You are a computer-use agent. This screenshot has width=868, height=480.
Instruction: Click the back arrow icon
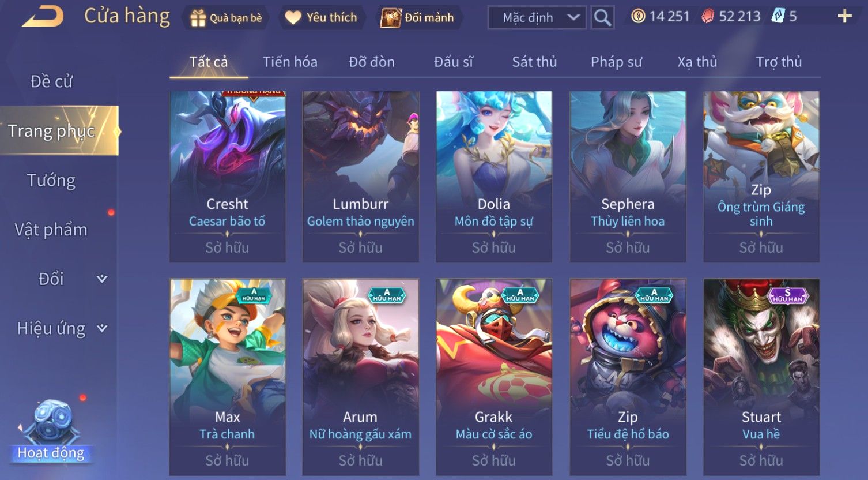(43, 17)
